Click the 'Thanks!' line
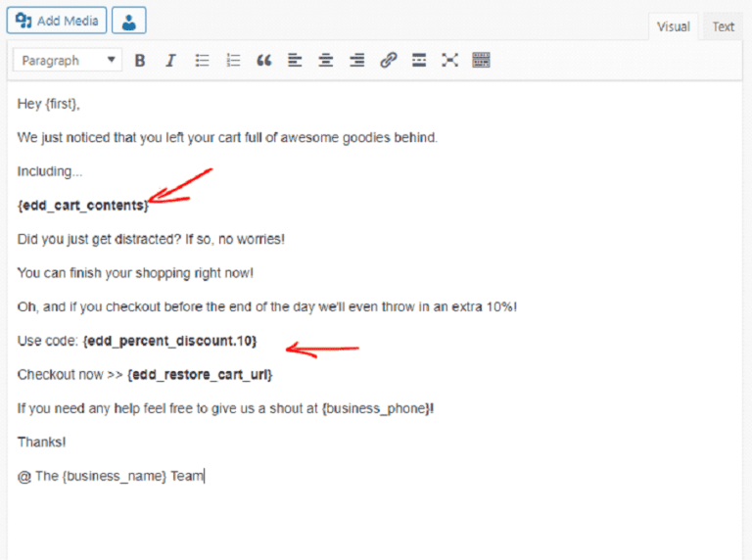 pos(42,443)
